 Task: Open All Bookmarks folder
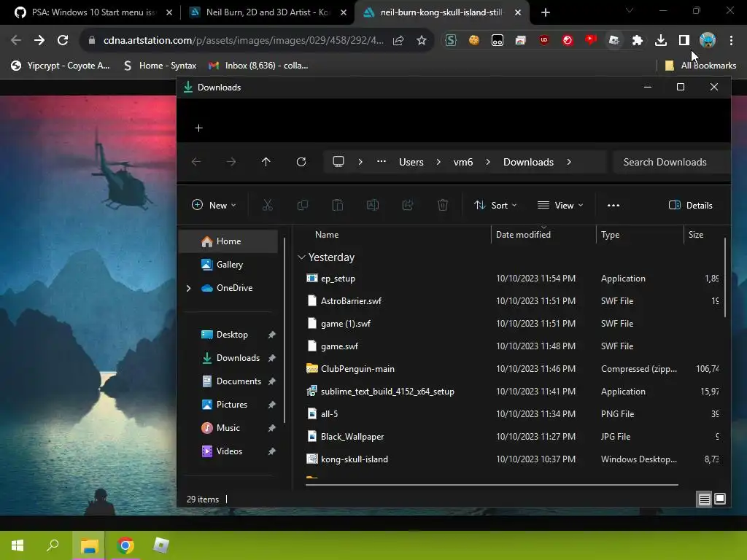700,66
